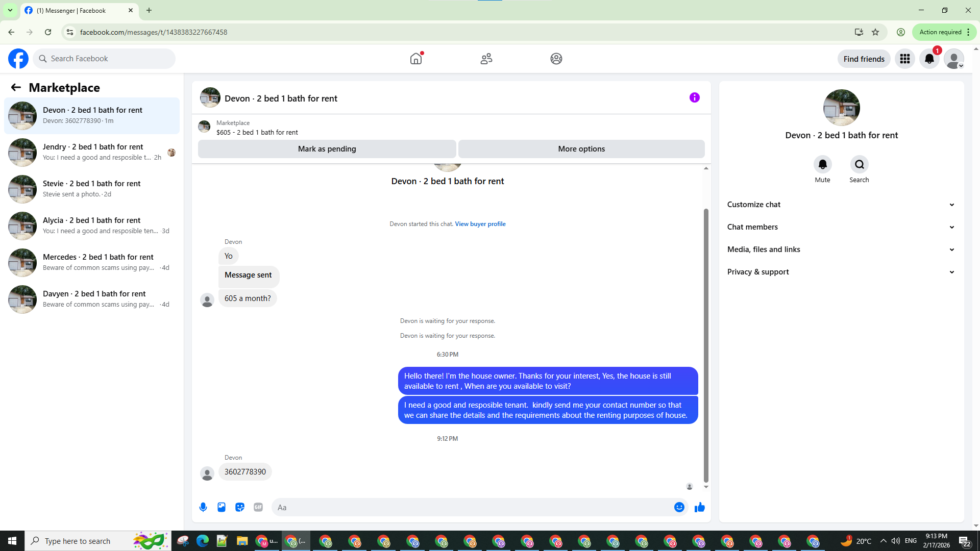Expand Privacy & support section
This screenshot has height=551, width=980.
(x=841, y=272)
